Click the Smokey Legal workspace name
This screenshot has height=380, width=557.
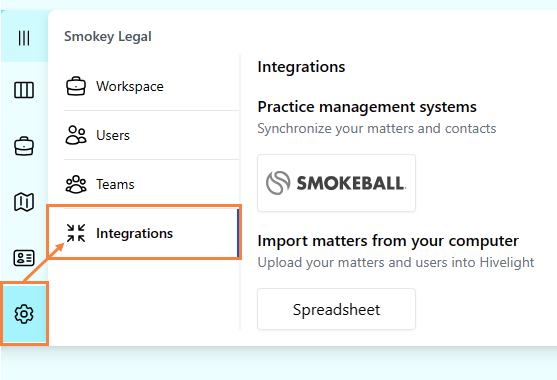point(108,37)
